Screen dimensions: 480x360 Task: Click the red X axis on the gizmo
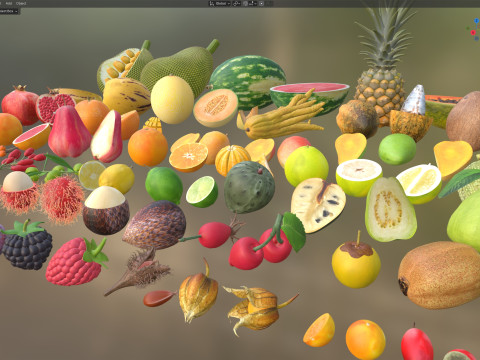[473, 32]
